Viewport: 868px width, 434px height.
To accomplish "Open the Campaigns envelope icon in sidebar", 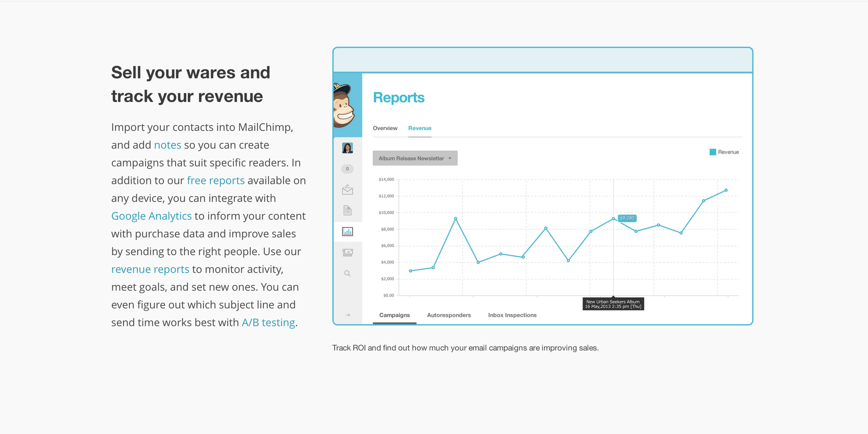I will pyautogui.click(x=348, y=190).
